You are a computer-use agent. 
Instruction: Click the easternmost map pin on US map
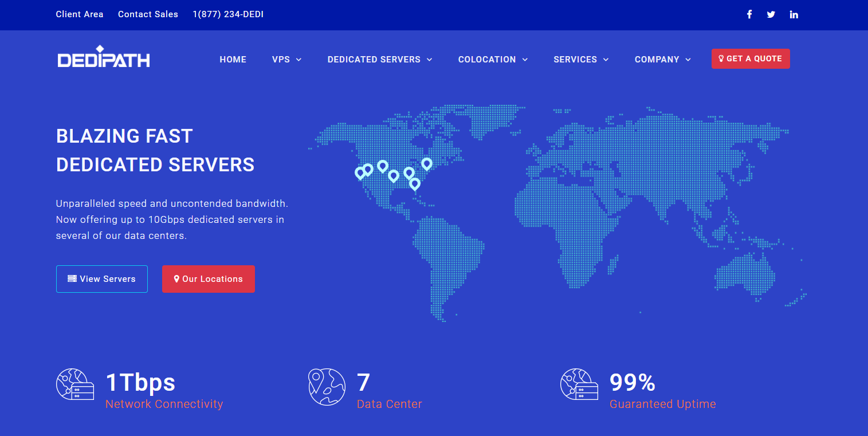[x=426, y=164]
